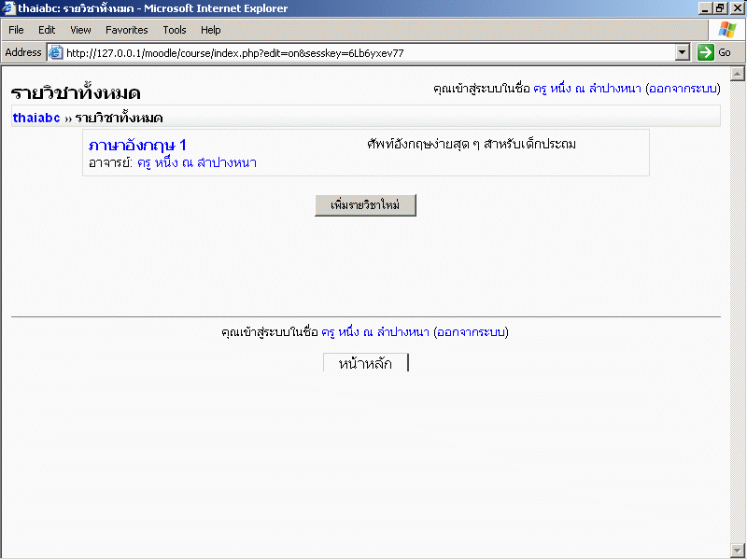Expand the Address bar dropdown arrow

[x=682, y=53]
